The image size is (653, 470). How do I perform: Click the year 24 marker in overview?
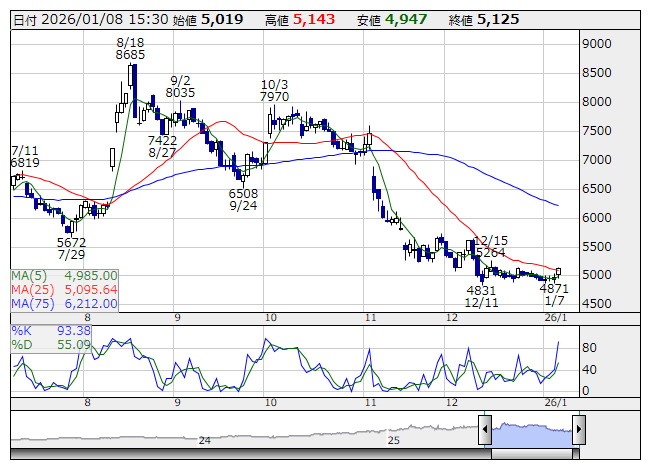(204, 440)
